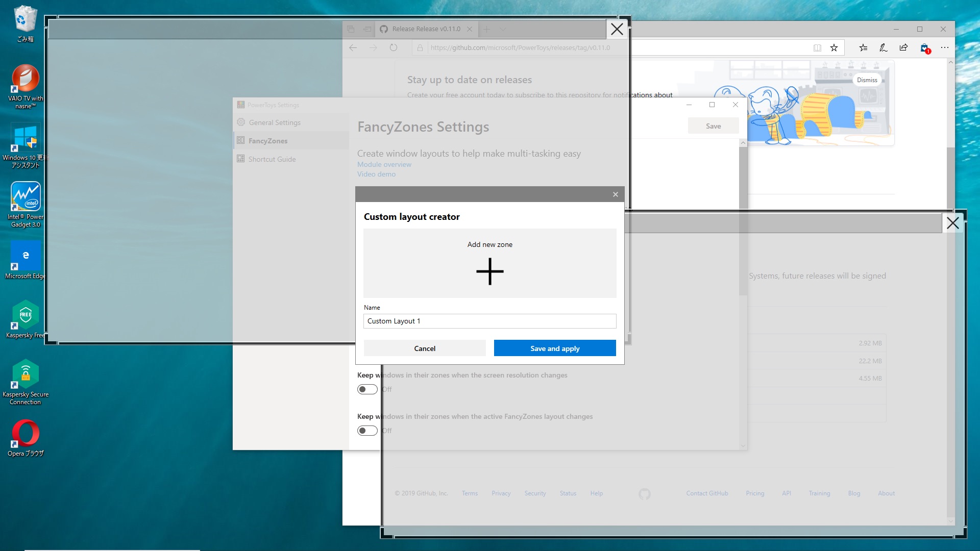Open Edge favorites hub icon
Image resolution: width=980 pixels, height=551 pixels.
pos(863,47)
